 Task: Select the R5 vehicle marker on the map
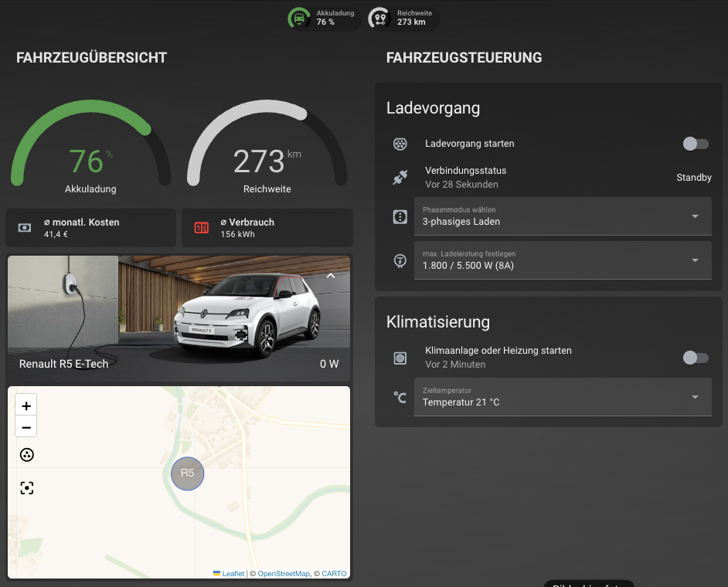coord(188,473)
